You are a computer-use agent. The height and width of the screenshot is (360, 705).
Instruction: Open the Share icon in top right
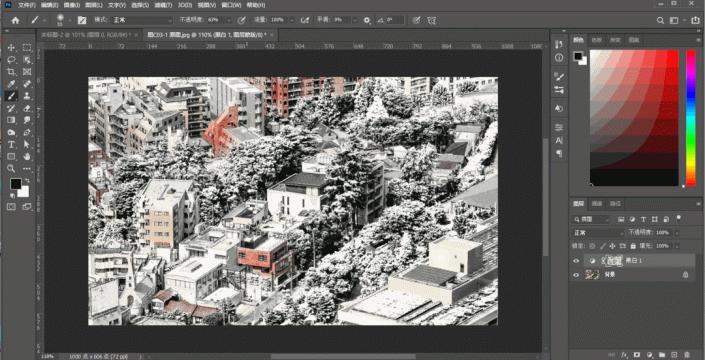[696, 20]
